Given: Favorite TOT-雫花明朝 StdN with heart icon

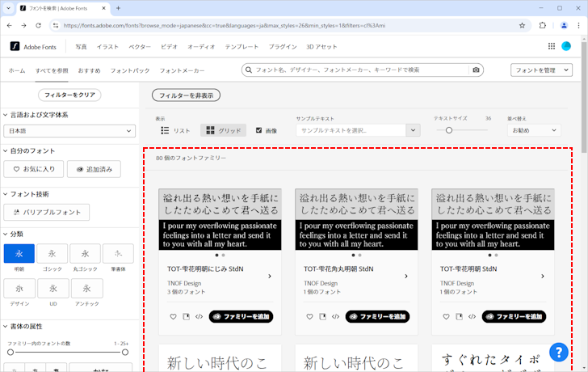Looking at the screenshot, I should [446, 316].
